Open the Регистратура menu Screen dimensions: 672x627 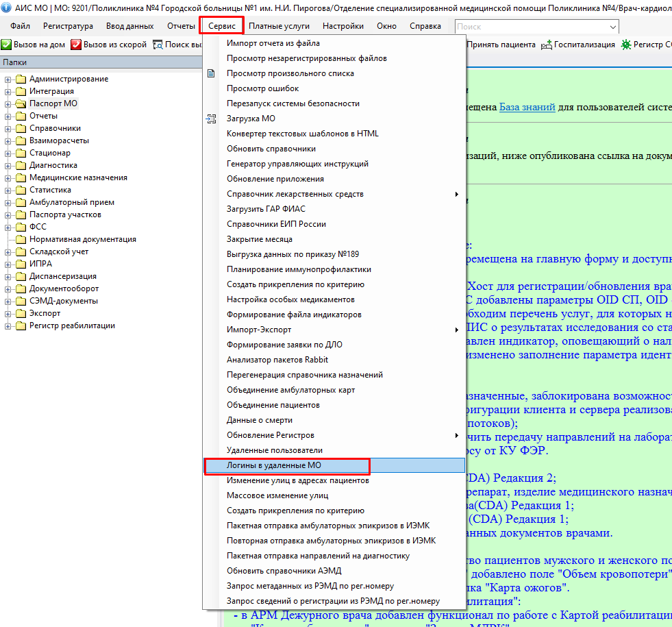pos(68,26)
